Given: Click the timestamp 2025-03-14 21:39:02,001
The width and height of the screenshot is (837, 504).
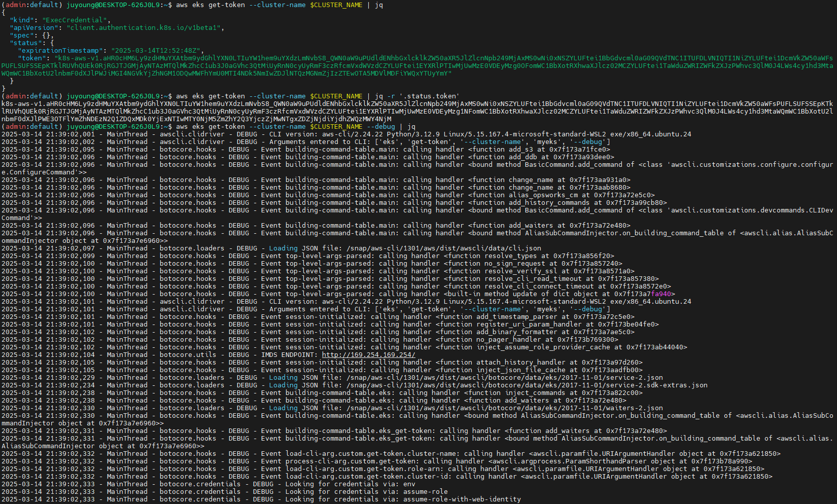Looking at the screenshot, I should 48,134.
